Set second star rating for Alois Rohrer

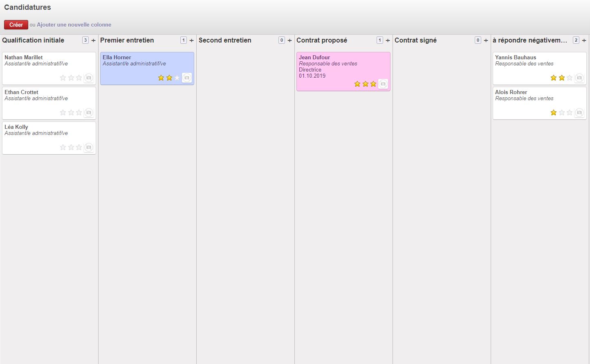[x=562, y=112]
